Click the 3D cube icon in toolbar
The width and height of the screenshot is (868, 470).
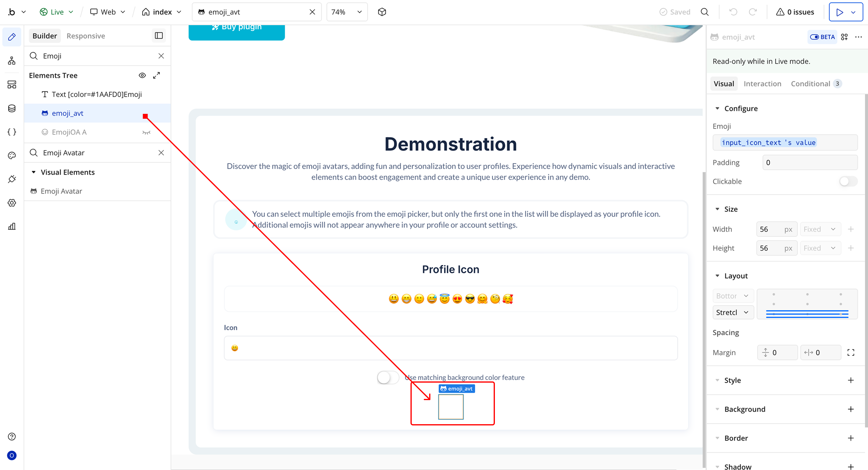382,12
